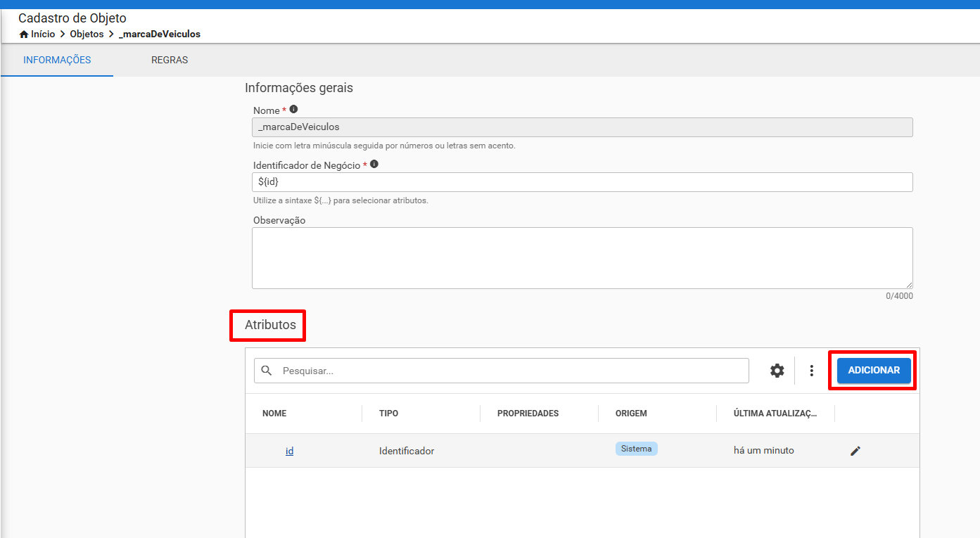Click the ORIGEM column header
The height and width of the screenshot is (538, 980).
pos(631,414)
